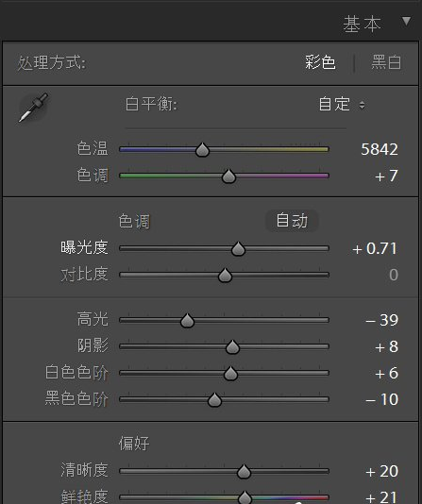The width and height of the screenshot is (422, 504).
Task: Collapse the 基本 panel triangle
Action: (x=406, y=21)
